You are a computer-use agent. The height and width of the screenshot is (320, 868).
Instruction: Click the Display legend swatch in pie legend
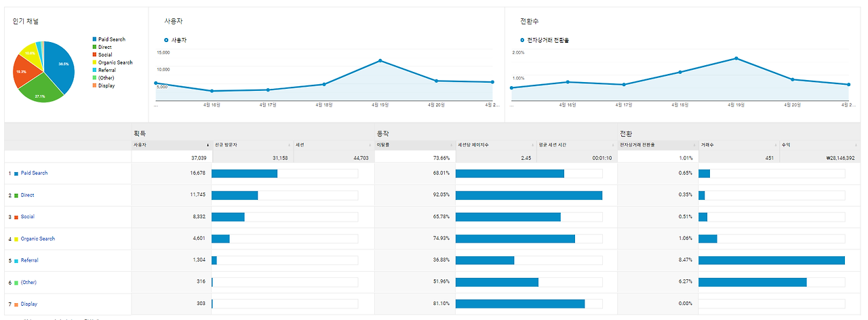point(94,85)
